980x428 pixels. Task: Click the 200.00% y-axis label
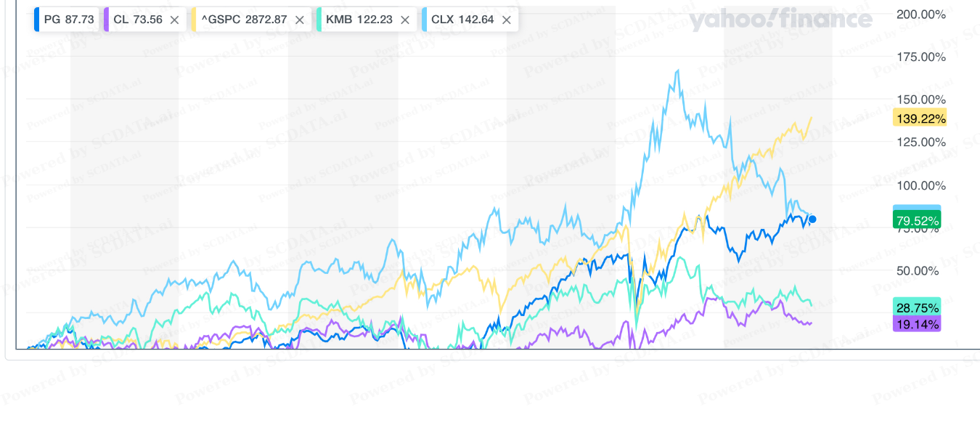pos(921,14)
